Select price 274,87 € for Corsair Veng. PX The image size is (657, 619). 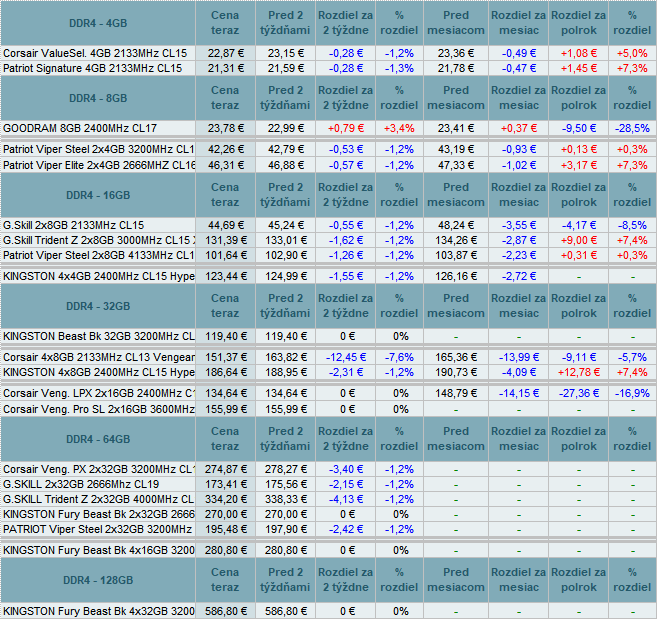[226, 469]
